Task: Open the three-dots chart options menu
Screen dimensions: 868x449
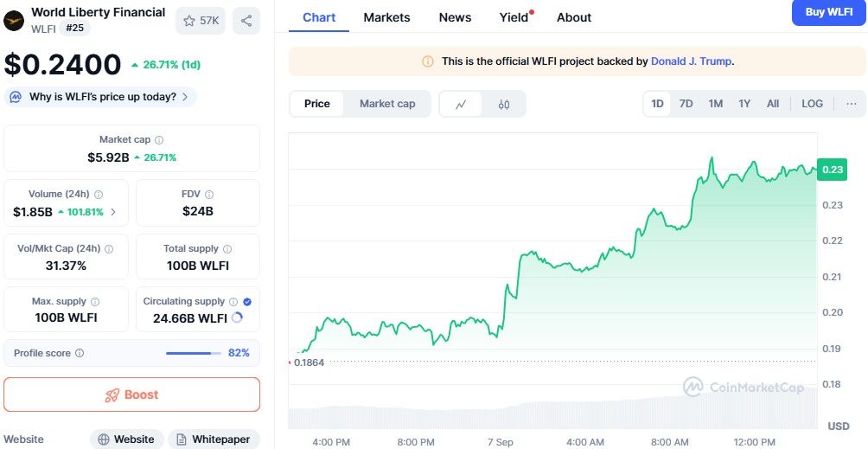Action: [x=852, y=104]
